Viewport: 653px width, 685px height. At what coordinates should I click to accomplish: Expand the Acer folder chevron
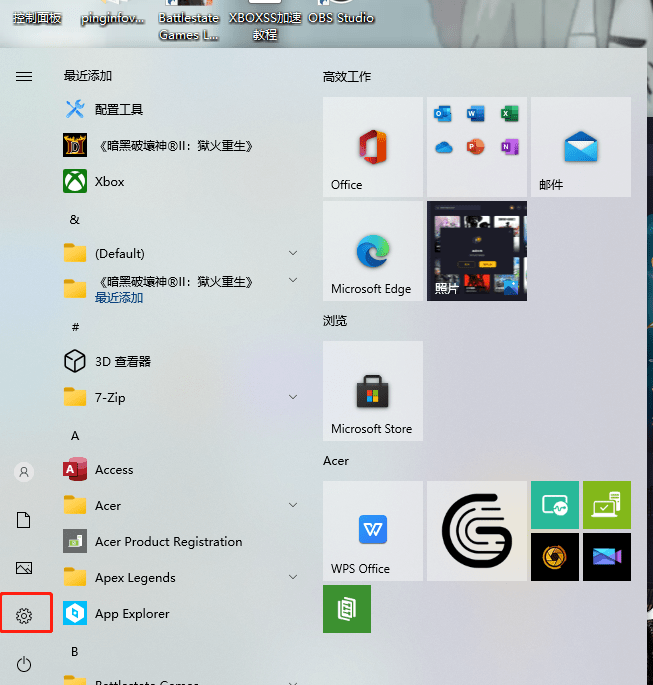(293, 506)
